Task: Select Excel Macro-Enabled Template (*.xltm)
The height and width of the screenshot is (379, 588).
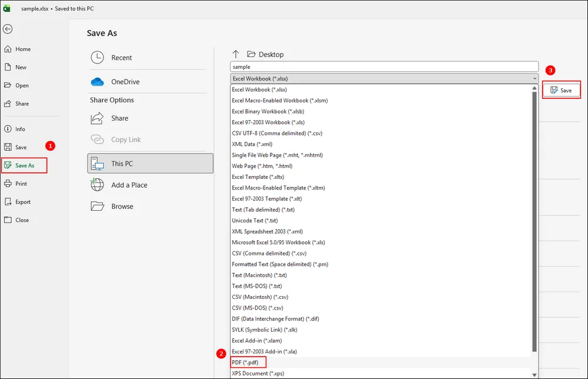Action: [382, 188]
